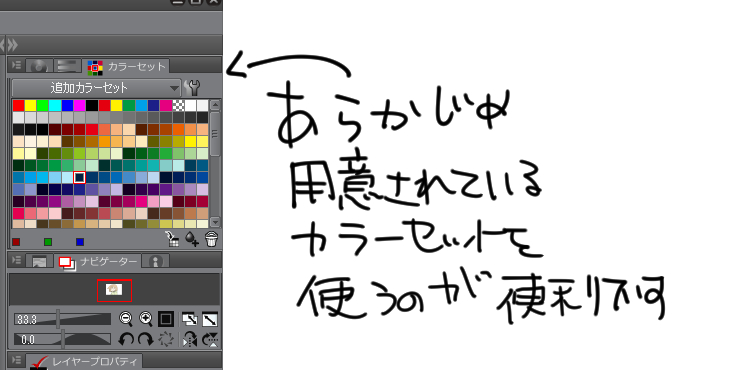Click the color set scrollbar up arrow

pos(215,105)
